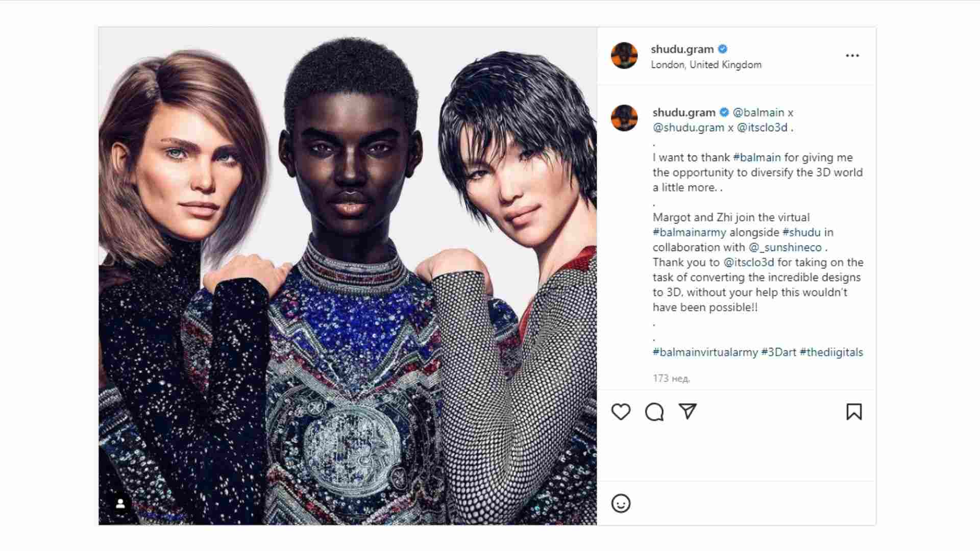Share the post with the paper plane icon
Screen dimensions: 980x551
tap(688, 411)
